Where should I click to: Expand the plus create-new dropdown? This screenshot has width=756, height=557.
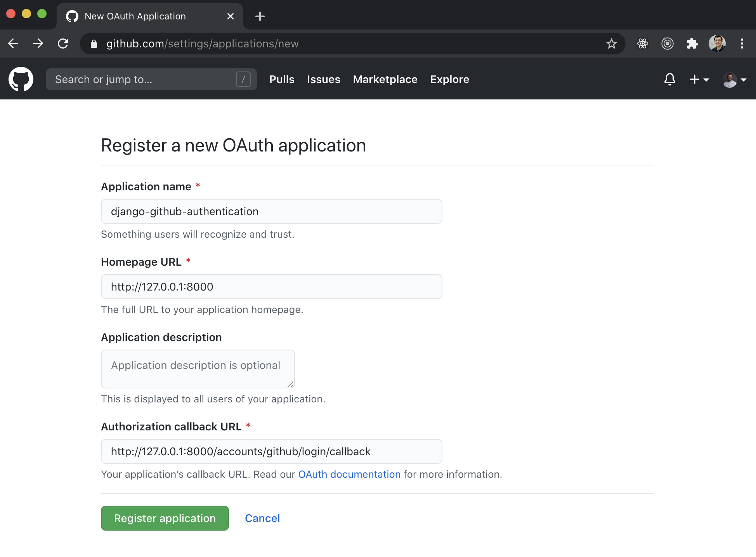click(699, 79)
